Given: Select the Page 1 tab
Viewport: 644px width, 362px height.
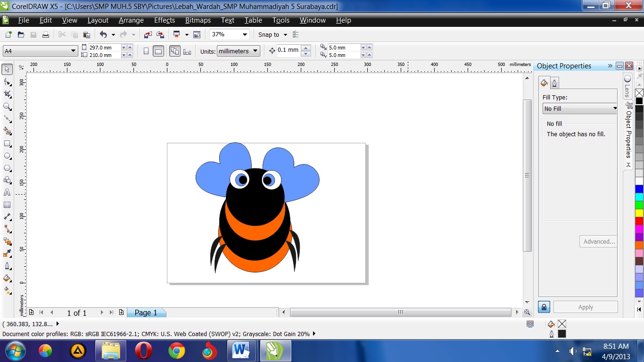Looking at the screenshot, I should point(146,313).
